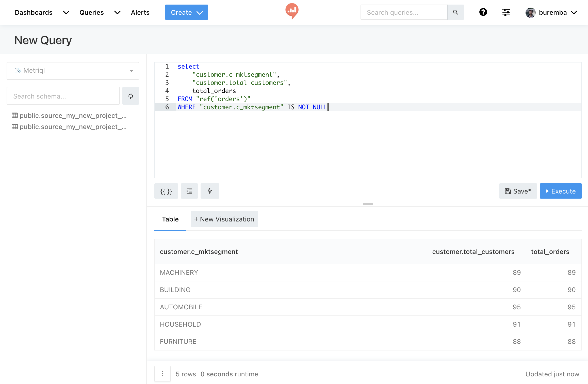
Task: Open the Alerts menu item
Action: click(x=140, y=12)
